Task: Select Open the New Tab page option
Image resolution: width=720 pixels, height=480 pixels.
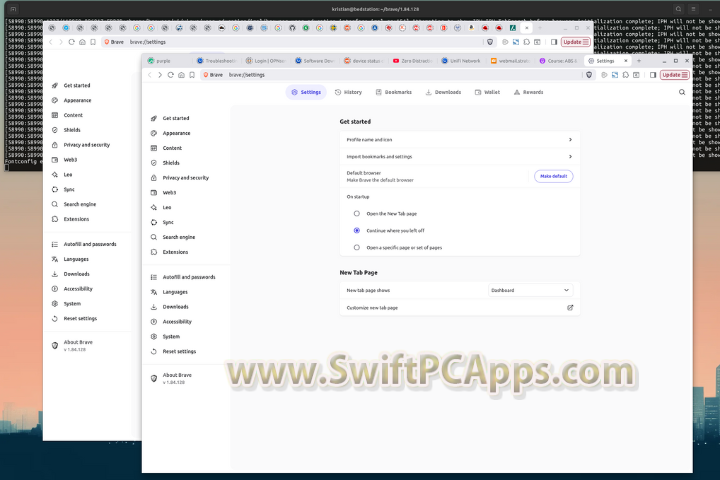Action: click(x=357, y=214)
